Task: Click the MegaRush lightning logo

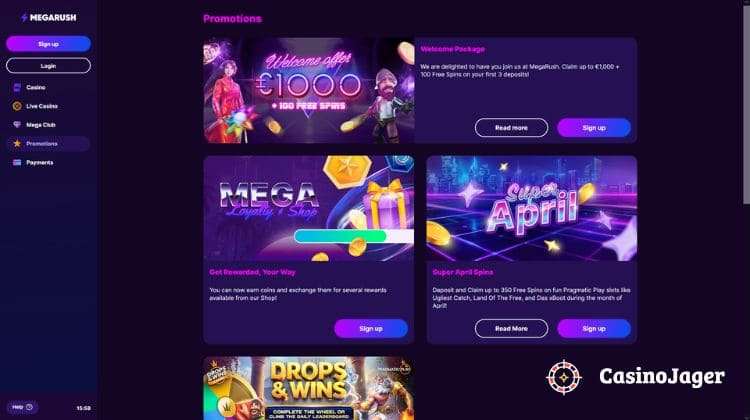Action: 49,18
